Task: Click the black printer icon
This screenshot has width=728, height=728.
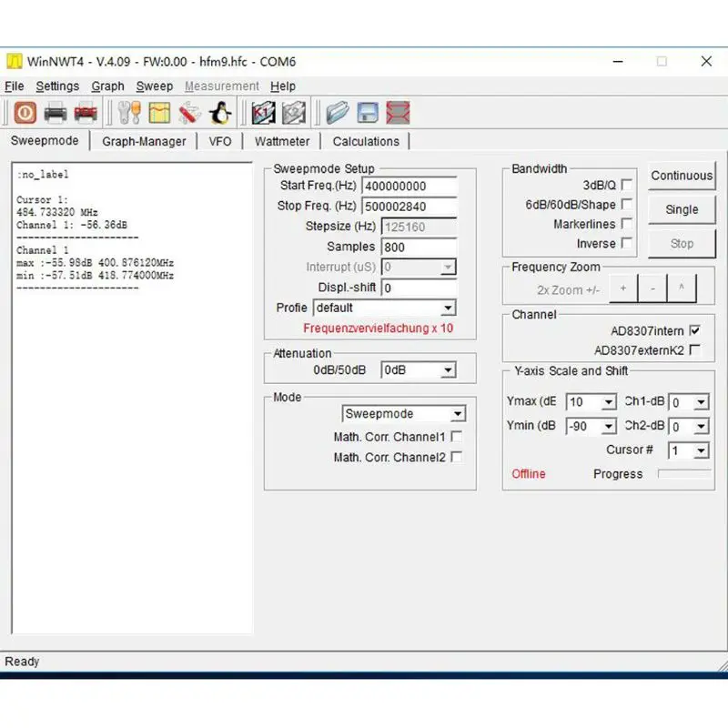Action: point(56,113)
